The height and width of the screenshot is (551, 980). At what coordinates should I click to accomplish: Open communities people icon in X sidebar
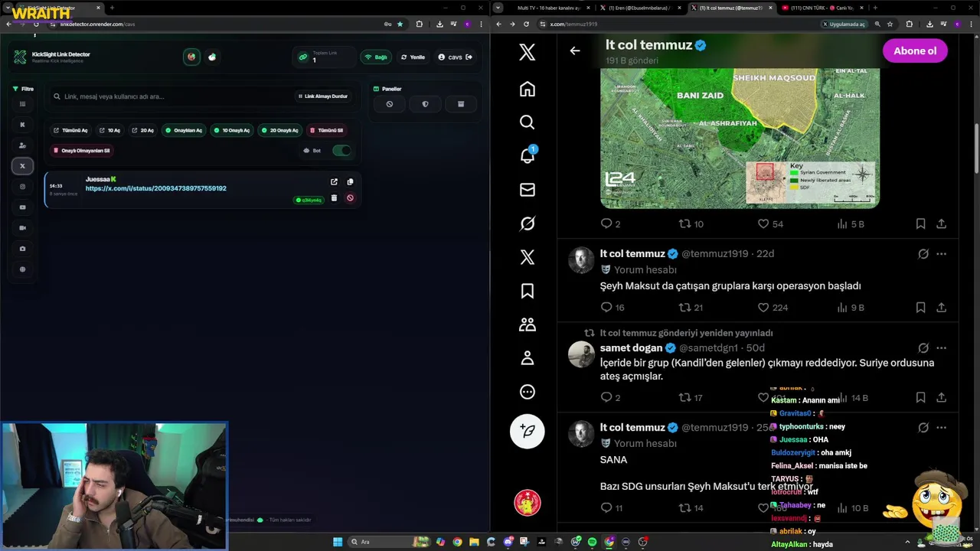click(x=528, y=324)
